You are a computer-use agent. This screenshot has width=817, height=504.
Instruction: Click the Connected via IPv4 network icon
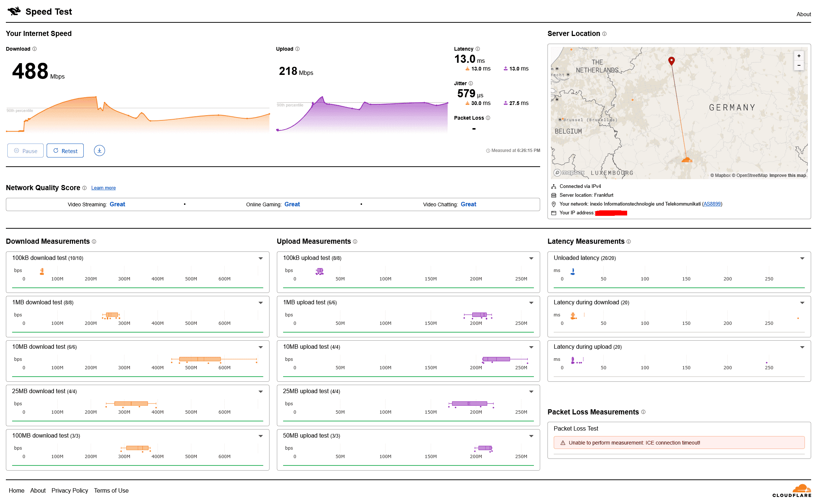coord(554,186)
